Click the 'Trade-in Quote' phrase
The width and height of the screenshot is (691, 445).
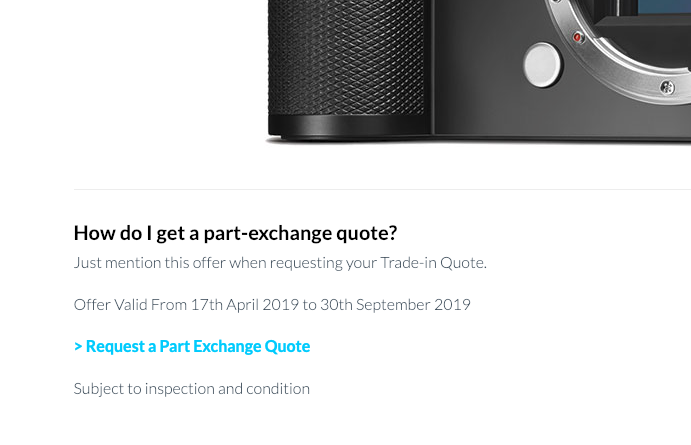tap(432, 263)
